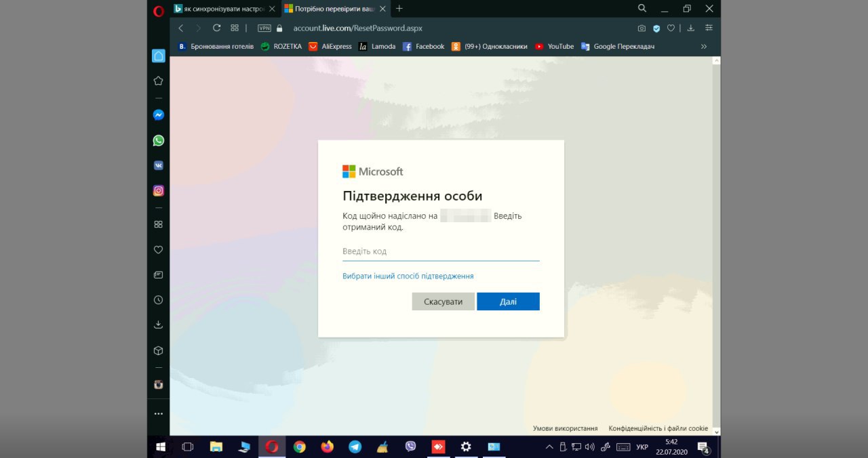
Task: Open Easy Setup sliders icon
Action: coord(709,28)
